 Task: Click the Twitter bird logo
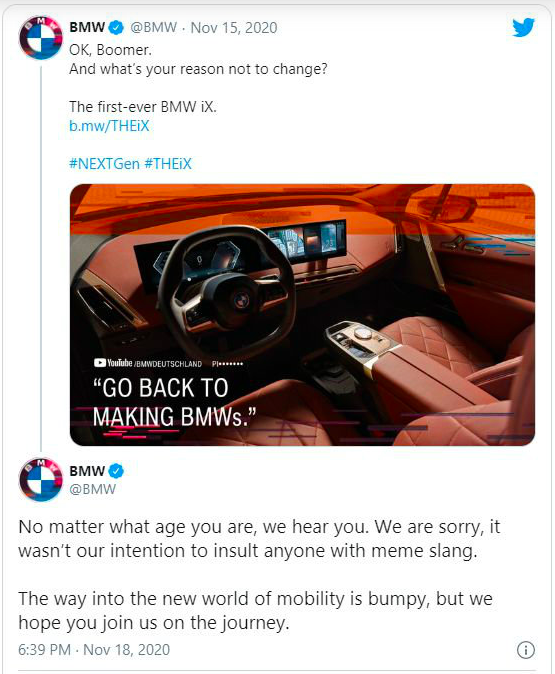click(523, 27)
